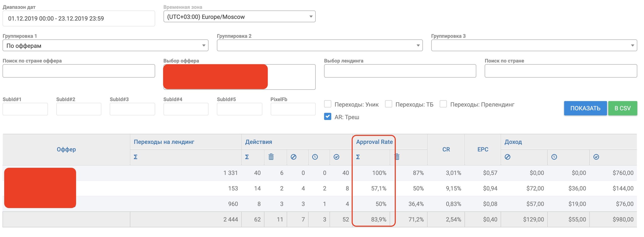Sort by actions total sigma icon

pos(247,157)
